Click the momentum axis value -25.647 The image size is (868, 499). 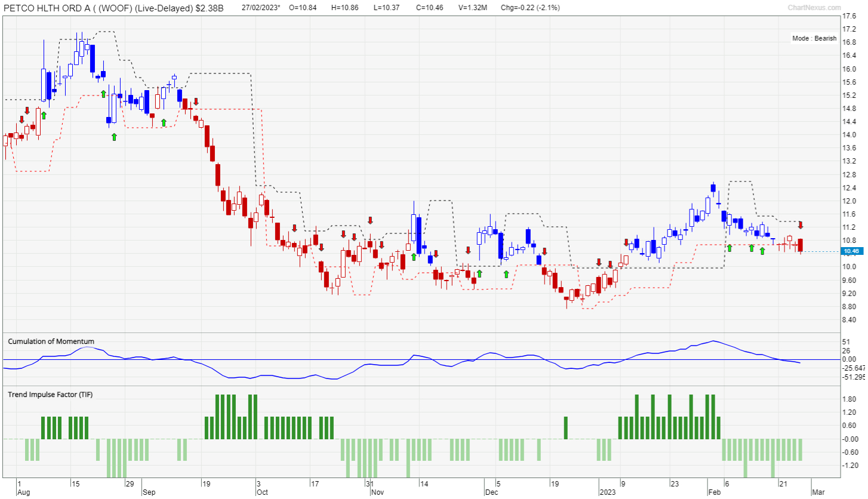[x=854, y=368]
